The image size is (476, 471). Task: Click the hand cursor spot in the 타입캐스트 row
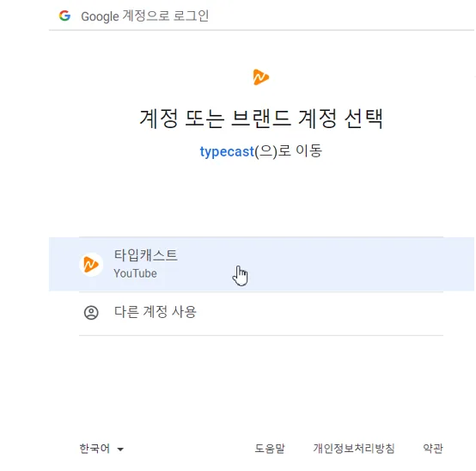(x=240, y=275)
